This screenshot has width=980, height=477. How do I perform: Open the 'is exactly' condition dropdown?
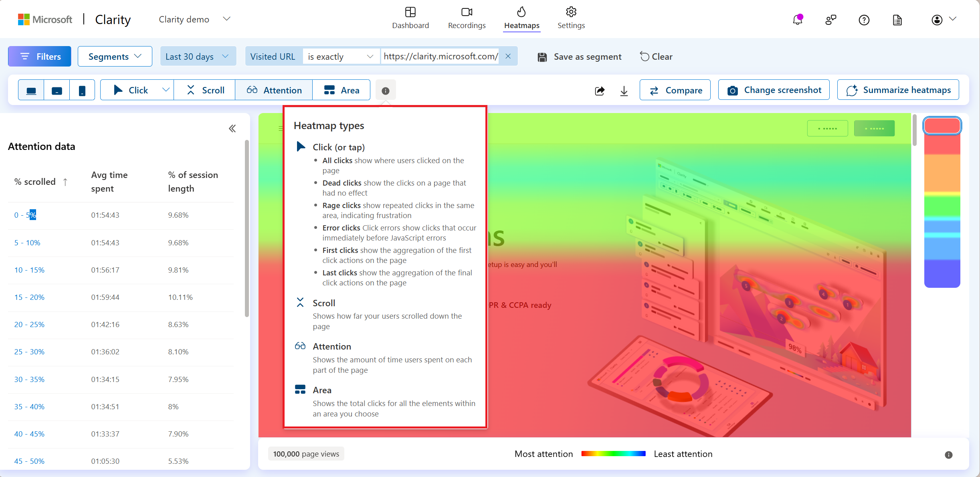coord(340,57)
